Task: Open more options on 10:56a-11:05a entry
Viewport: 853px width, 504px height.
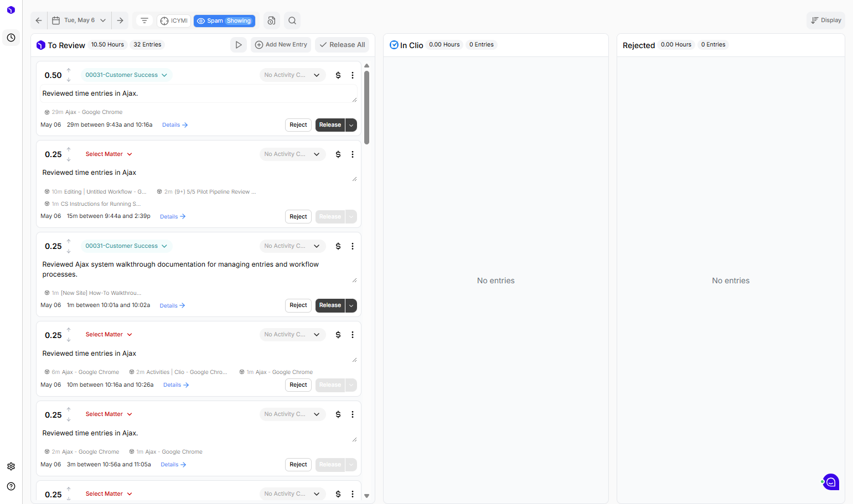Action: tap(353, 414)
